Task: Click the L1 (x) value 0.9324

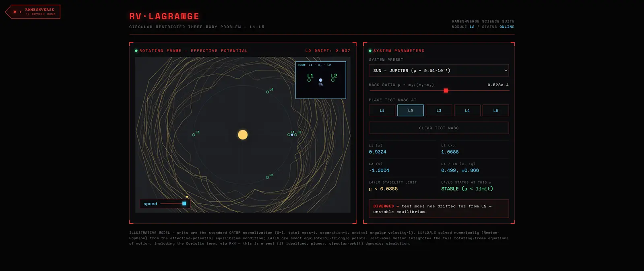Action: pos(378,152)
